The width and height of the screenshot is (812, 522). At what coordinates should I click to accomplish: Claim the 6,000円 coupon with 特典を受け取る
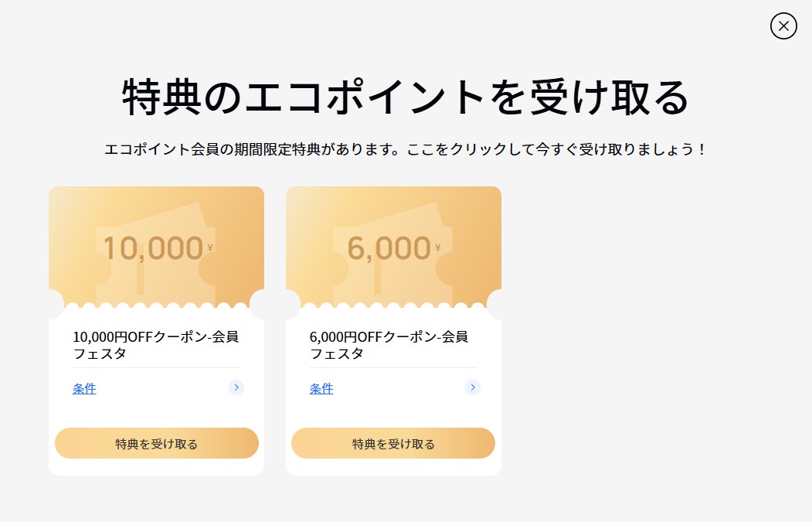(393, 443)
